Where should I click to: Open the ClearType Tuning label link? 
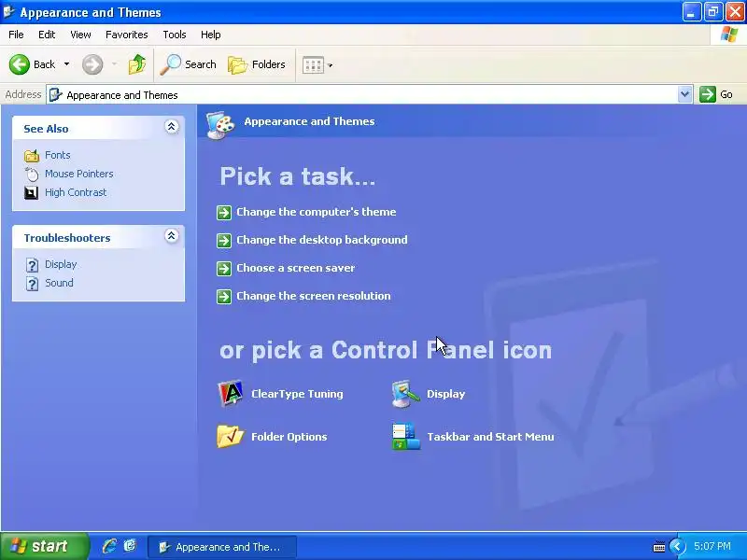[297, 394]
